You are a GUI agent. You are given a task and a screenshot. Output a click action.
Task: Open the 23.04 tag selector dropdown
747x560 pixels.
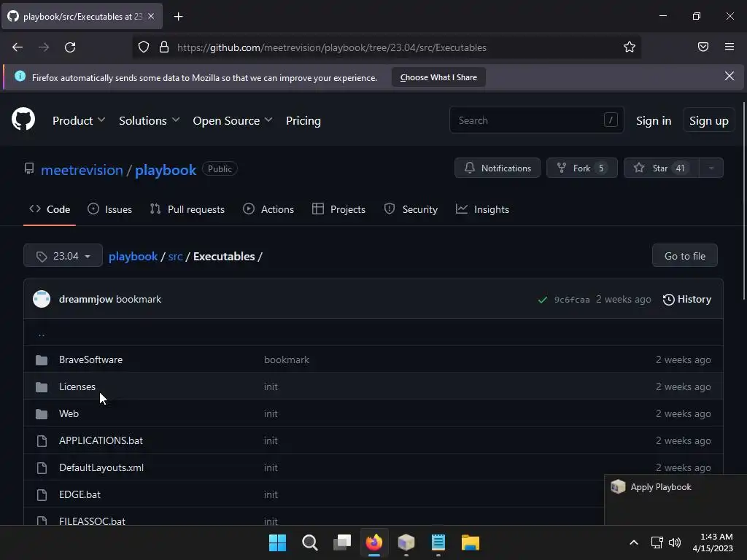[63, 256]
